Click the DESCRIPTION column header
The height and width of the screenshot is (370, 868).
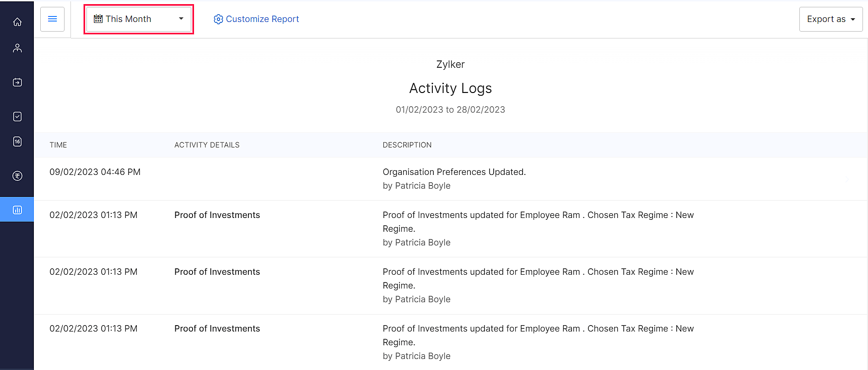coord(407,145)
